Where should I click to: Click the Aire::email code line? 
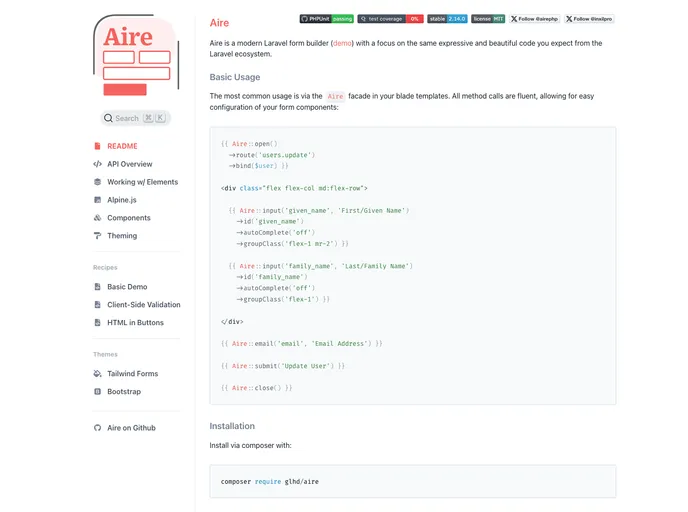pyautogui.click(x=301, y=344)
